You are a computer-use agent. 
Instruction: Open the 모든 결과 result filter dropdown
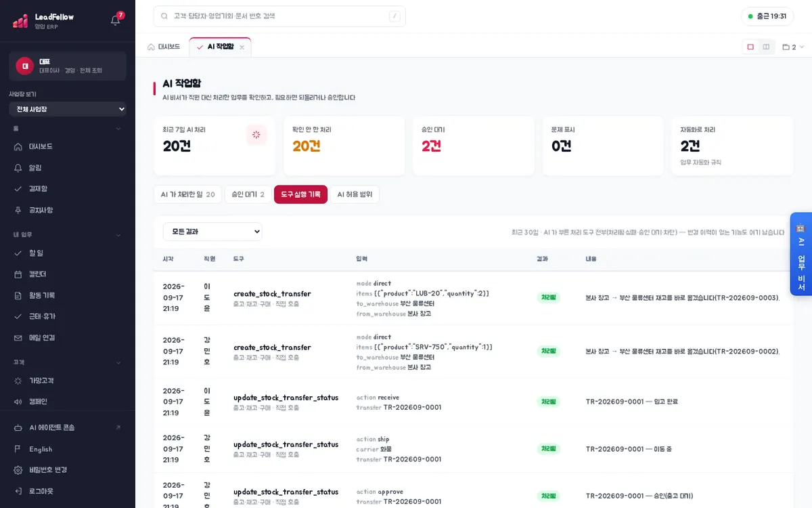click(212, 232)
